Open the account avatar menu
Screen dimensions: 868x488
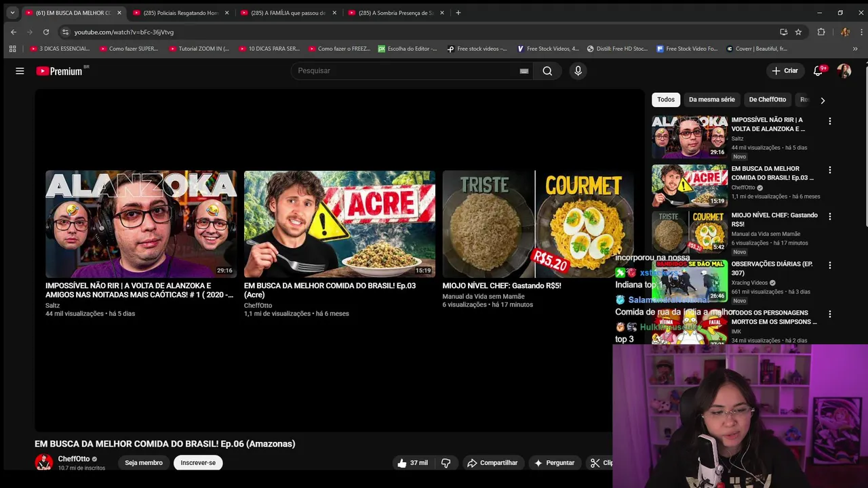tap(844, 70)
